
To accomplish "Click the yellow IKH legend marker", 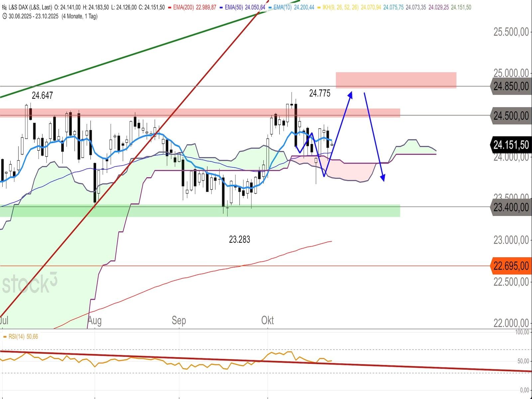I will pyautogui.click(x=319, y=7).
